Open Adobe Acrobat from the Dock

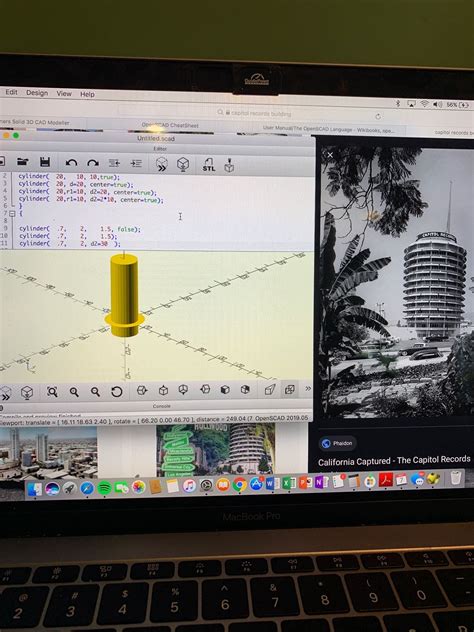coord(386,480)
